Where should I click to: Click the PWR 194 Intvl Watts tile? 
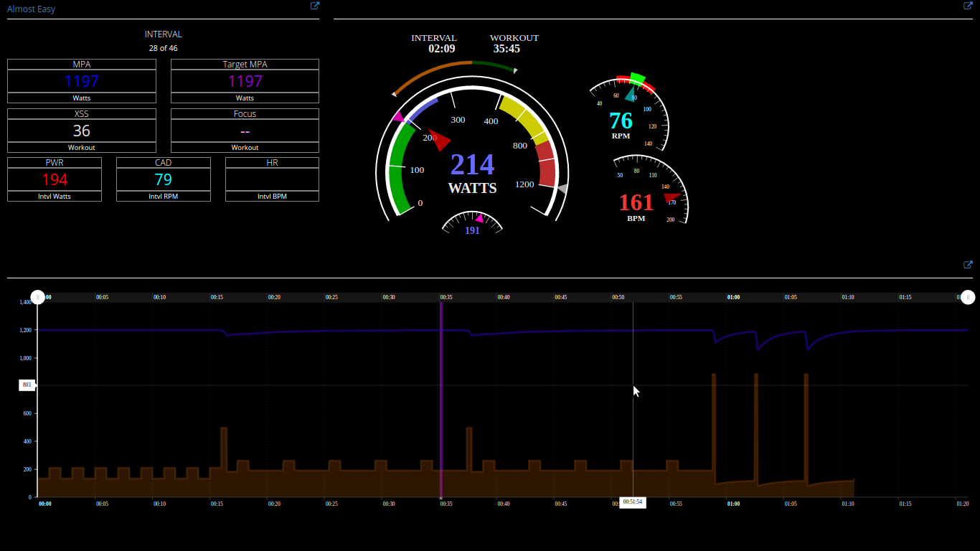click(x=55, y=179)
